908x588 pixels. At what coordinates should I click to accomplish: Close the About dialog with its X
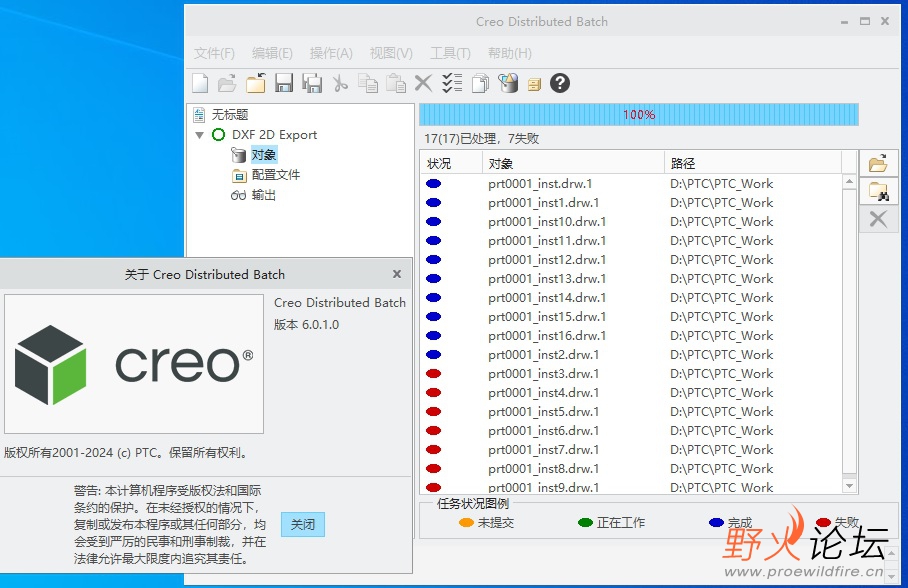(x=397, y=274)
